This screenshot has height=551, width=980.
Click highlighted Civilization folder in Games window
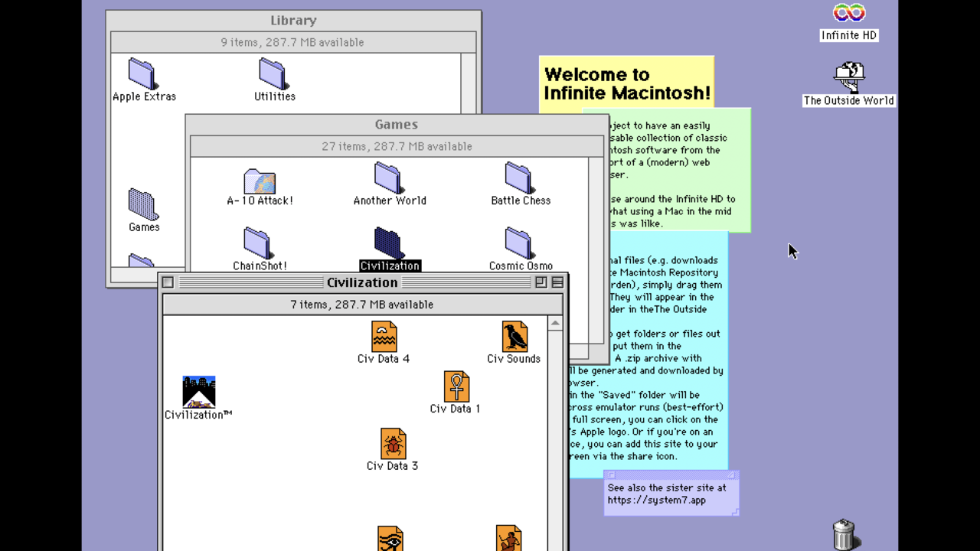(x=389, y=243)
